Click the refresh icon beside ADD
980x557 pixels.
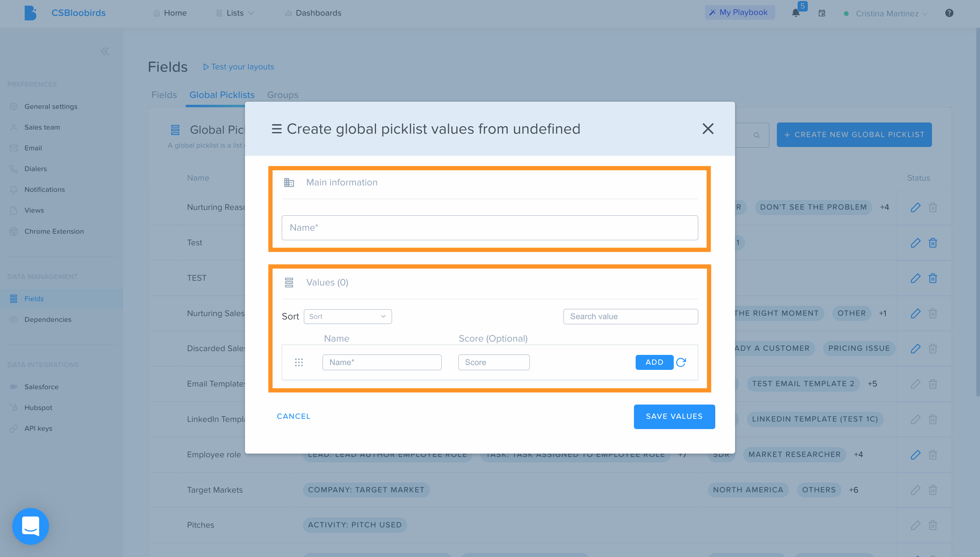coord(681,362)
